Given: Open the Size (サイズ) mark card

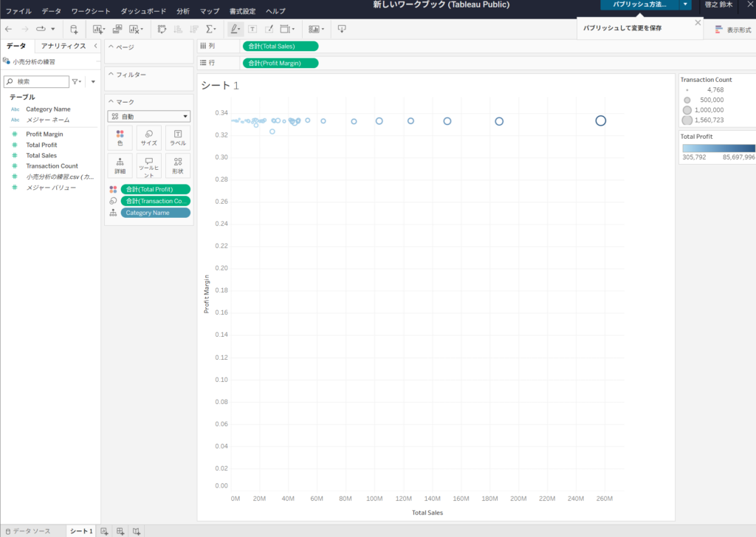Looking at the screenshot, I should [148, 137].
